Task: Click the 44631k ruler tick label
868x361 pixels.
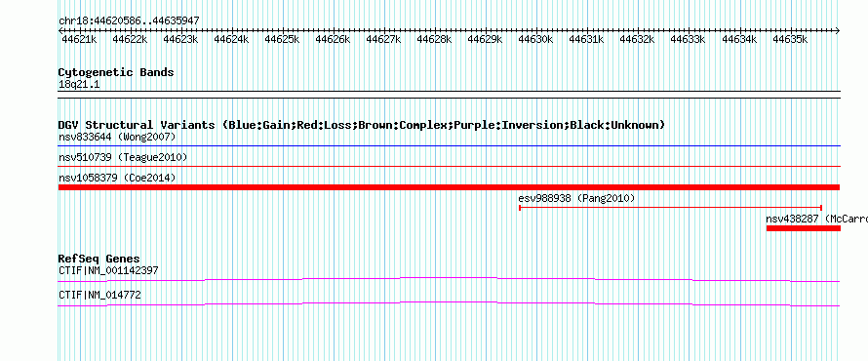Action: click(x=587, y=40)
